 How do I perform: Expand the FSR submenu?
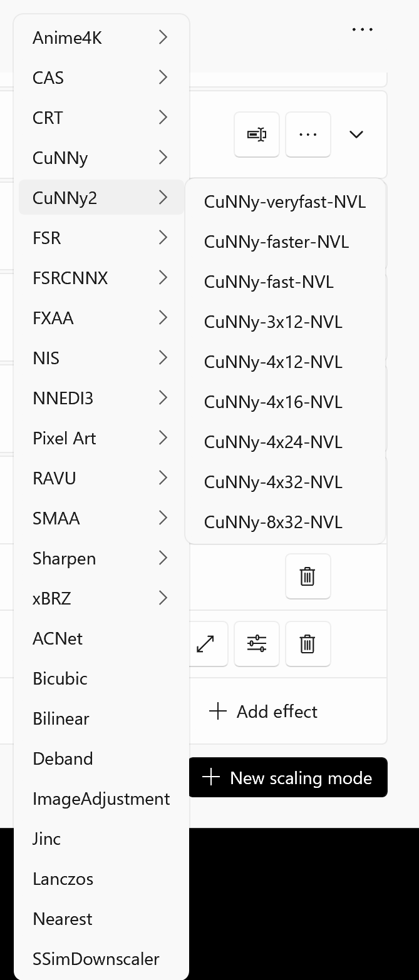[100, 238]
